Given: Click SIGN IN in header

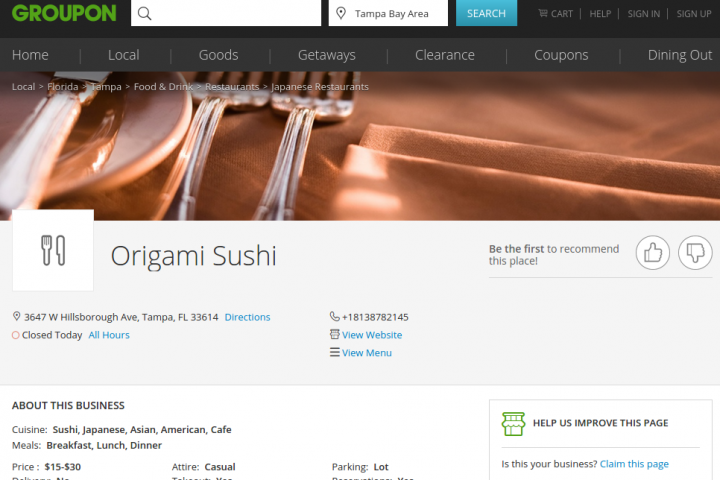Looking at the screenshot, I should [644, 14].
